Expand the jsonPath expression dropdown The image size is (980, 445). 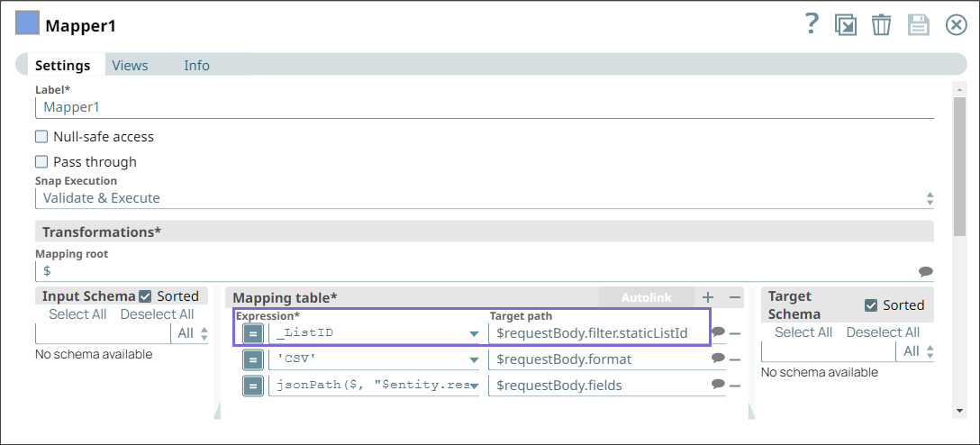(x=474, y=386)
